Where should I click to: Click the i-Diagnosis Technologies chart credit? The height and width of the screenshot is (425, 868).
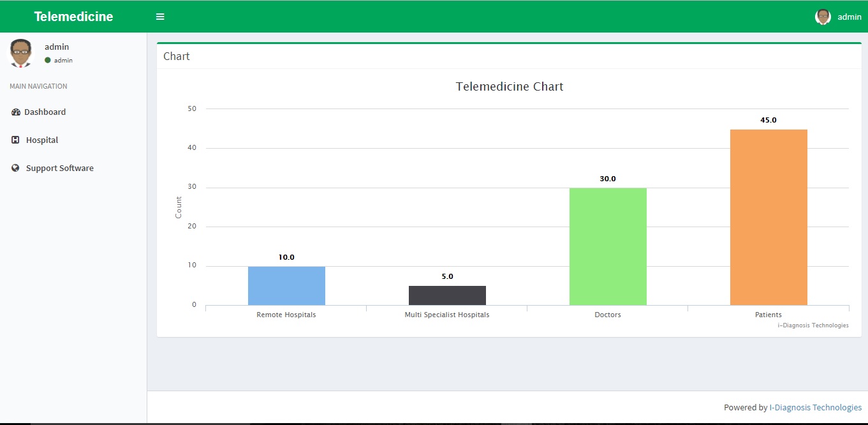pyautogui.click(x=813, y=325)
